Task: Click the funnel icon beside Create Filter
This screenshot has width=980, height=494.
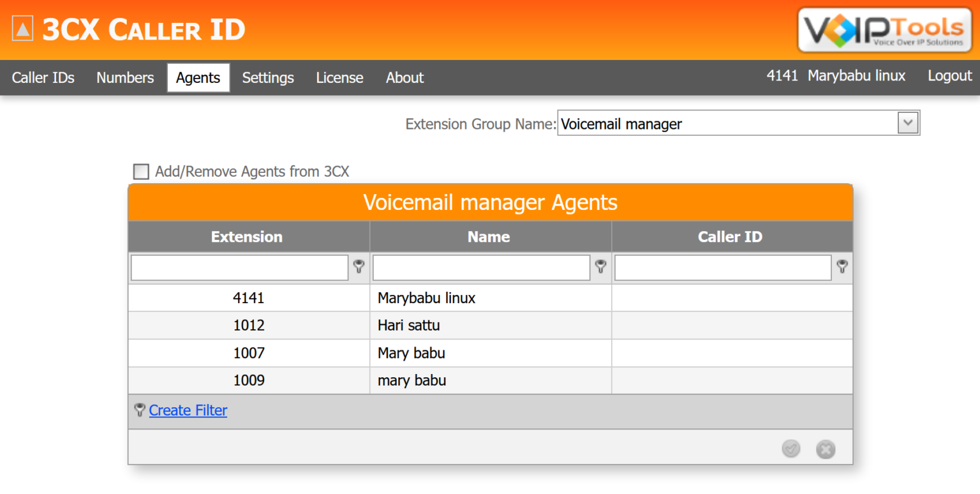Action: click(140, 410)
